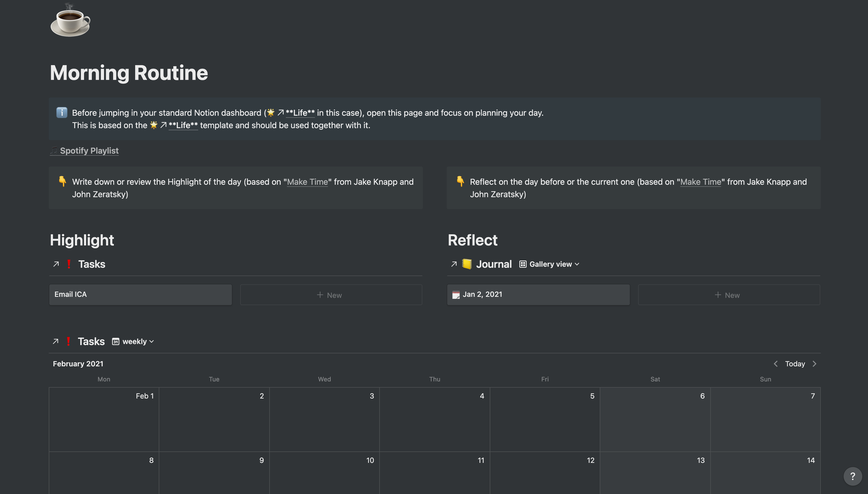Click the yellow Journal notebook icon

[x=467, y=264]
